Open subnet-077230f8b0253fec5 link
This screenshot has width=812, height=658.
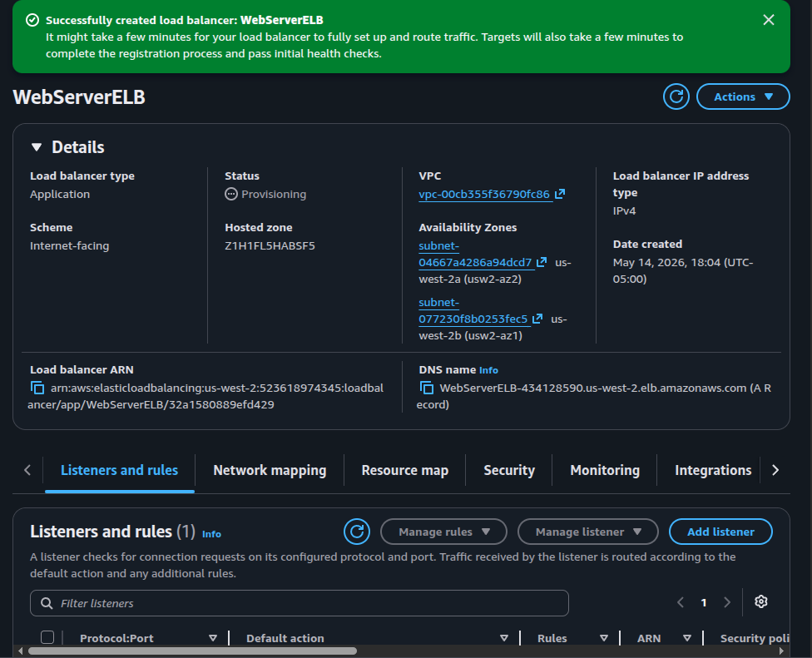473,310
